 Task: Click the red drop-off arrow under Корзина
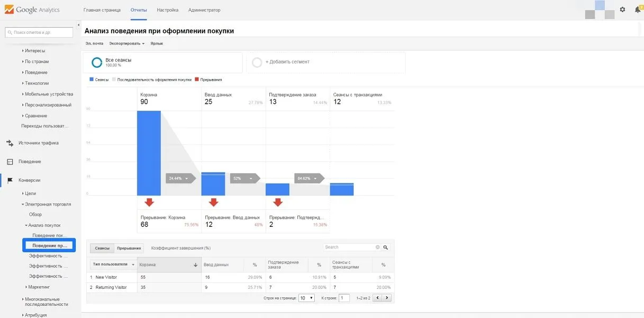[149, 202]
